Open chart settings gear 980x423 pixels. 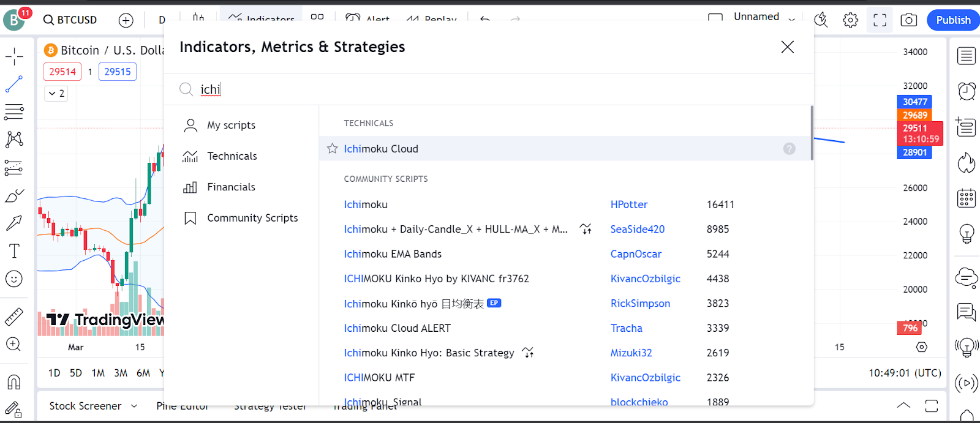(x=850, y=20)
